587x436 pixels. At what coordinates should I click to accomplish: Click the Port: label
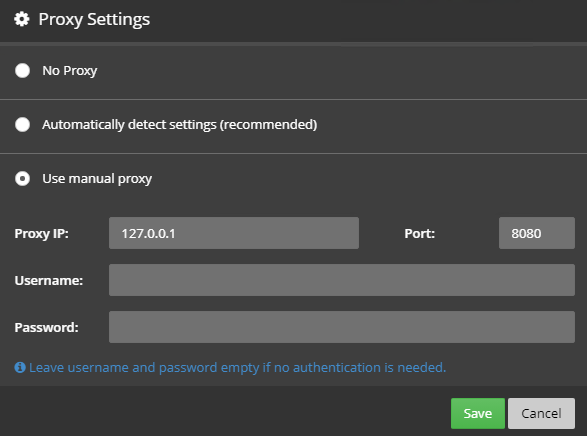420,234
